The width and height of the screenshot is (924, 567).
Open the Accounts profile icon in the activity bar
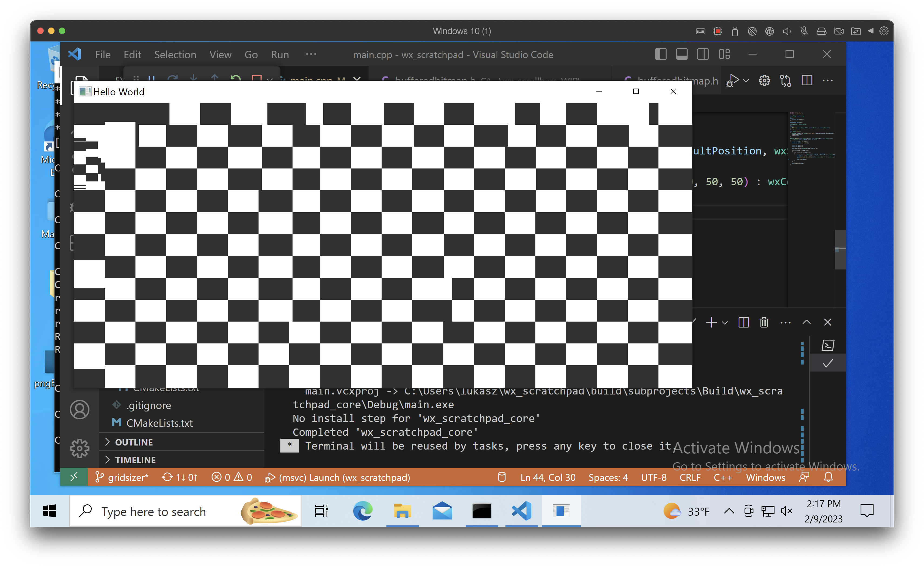click(80, 409)
